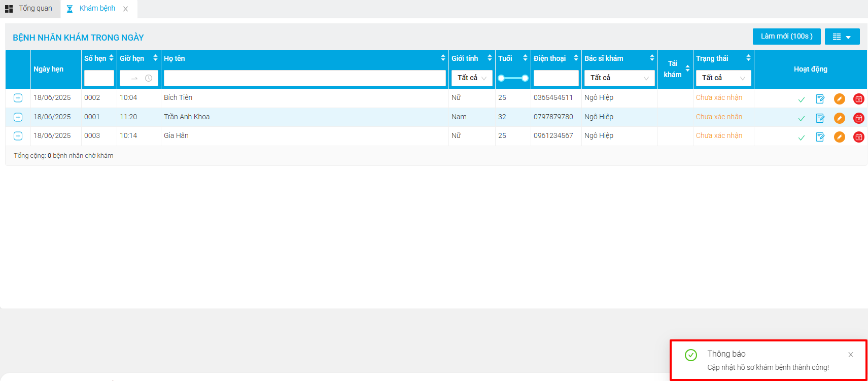Image resolution: width=868 pixels, height=381 pixels.
Task: Click Làm mới (100s) refresh button
Action: (x=787, y=37)
